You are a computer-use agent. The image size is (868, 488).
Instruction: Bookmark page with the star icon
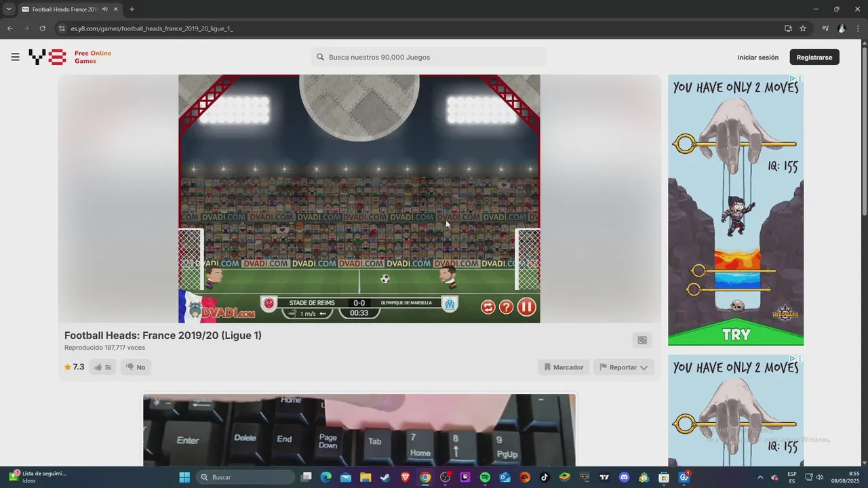pyautogui.click(x=803, y=28)
